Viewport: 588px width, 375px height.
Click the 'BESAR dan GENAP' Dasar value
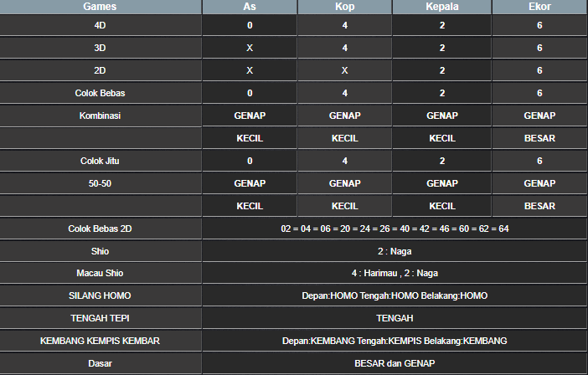click(395, 363)
